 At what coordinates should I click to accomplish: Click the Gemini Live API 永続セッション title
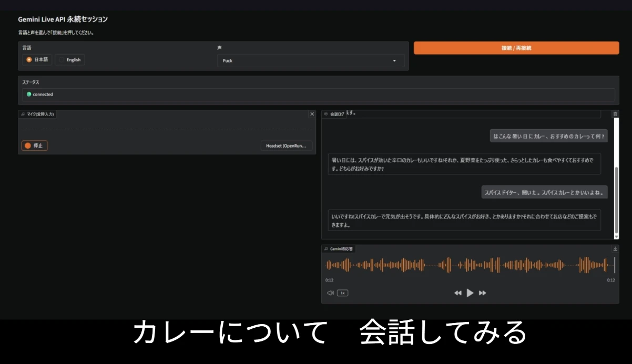coord(63,19)
